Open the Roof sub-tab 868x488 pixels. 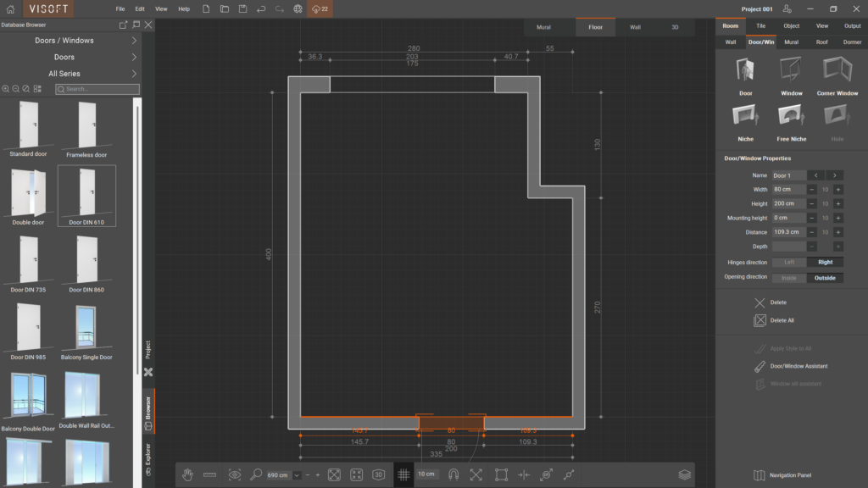click(x=821, y=42)
